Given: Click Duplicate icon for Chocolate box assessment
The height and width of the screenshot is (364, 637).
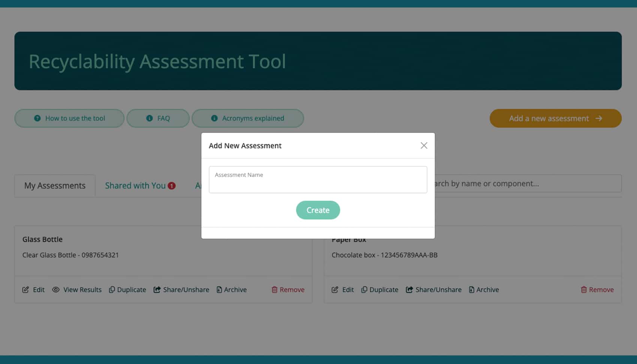Looking at the screenshot, I should pos(364,289).
